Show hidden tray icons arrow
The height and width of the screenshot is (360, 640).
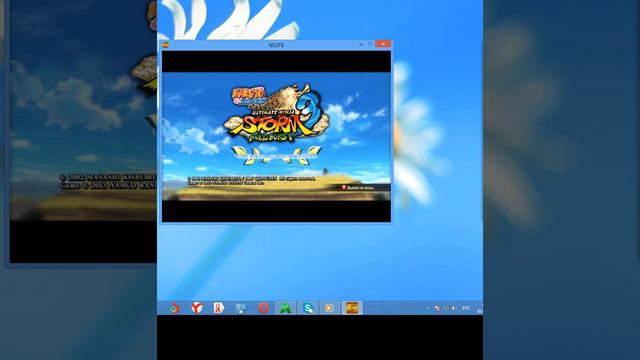click(428, 309)
